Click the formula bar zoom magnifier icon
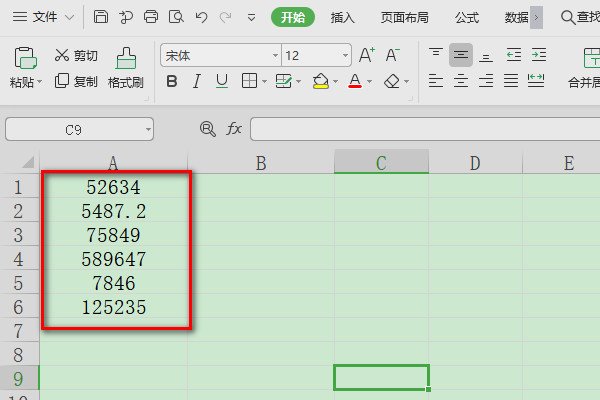 [x=207, y=129]
